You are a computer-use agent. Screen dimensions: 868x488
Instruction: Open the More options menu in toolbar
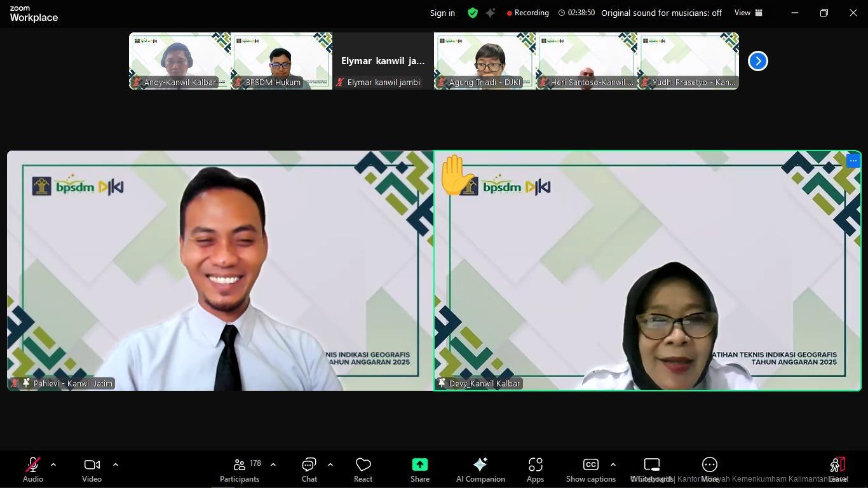click(x=709, y=470)
